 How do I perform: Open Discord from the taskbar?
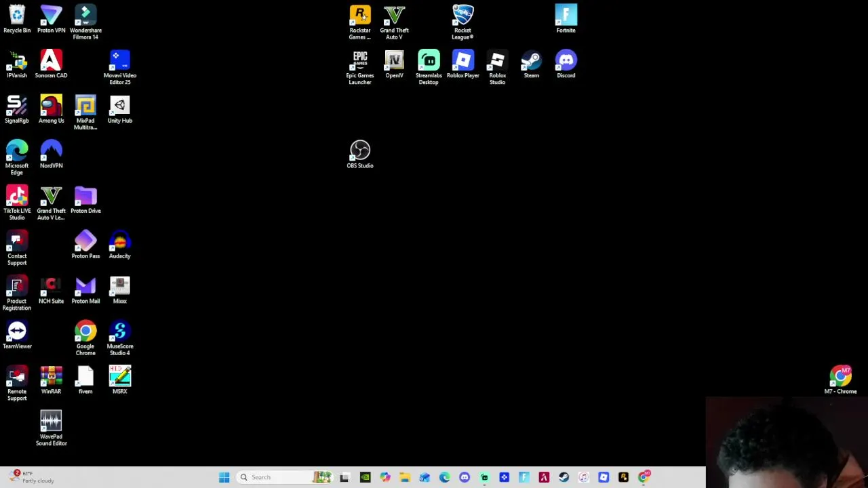(465, 477)
